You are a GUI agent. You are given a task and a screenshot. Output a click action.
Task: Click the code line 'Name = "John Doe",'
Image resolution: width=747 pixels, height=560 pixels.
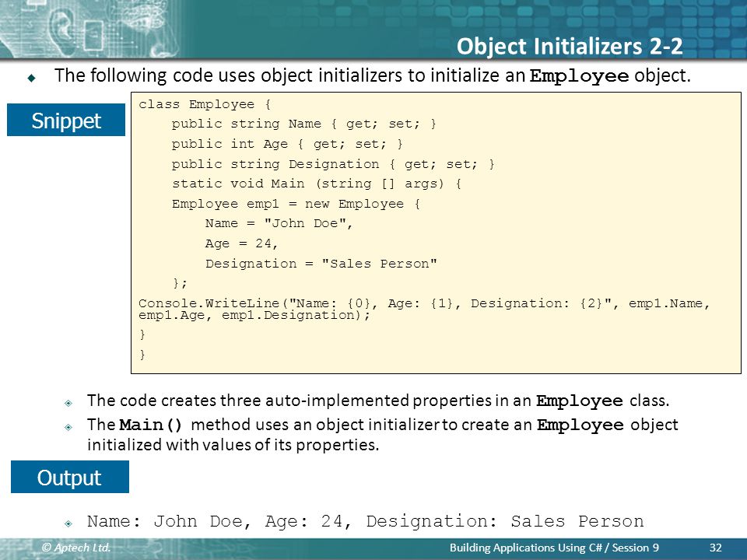coord(279,223)
